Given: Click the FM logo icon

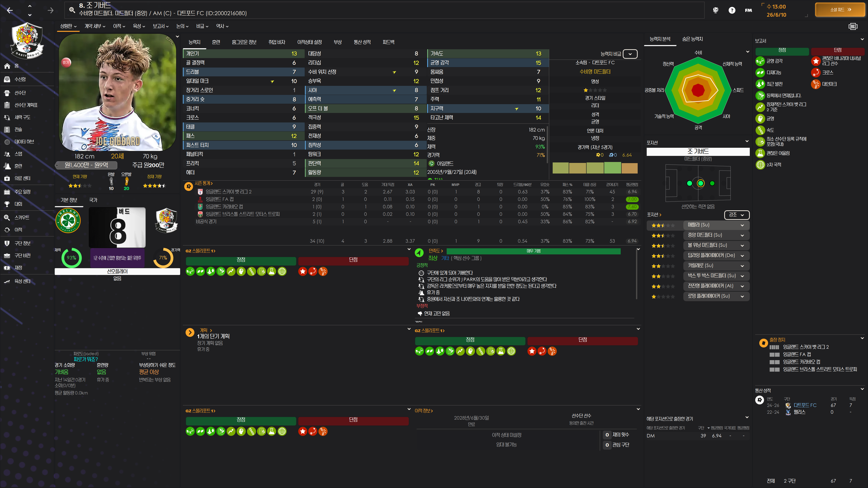Looking at the screenshot, I should click(748, 10).
